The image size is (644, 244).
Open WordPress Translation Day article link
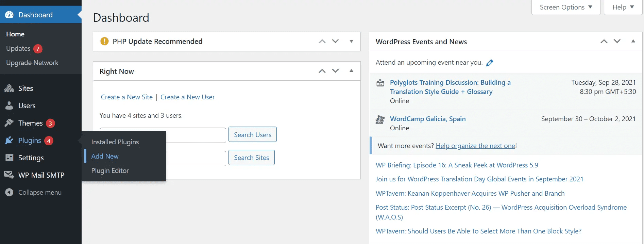479,179
